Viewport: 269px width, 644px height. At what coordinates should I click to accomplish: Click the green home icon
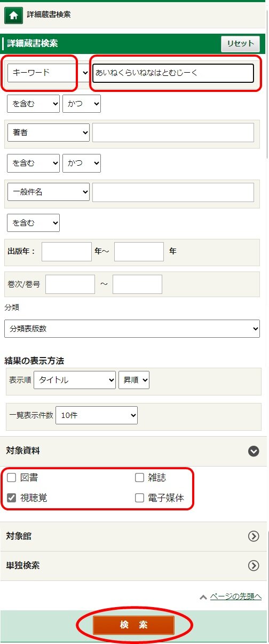[x=13, y=15]
